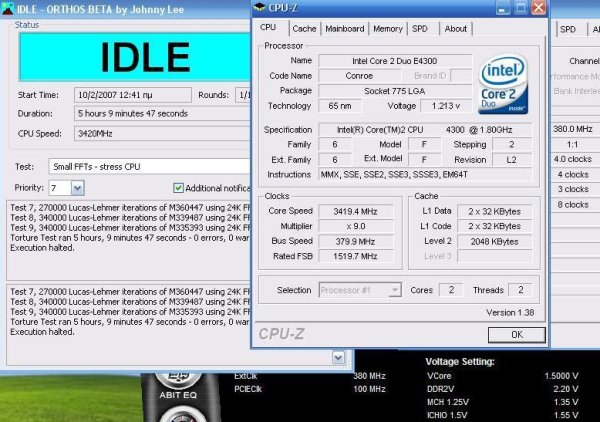Click the CPU Speed field 3420MHz
600x422 pixels.
(x=162, y=134)
